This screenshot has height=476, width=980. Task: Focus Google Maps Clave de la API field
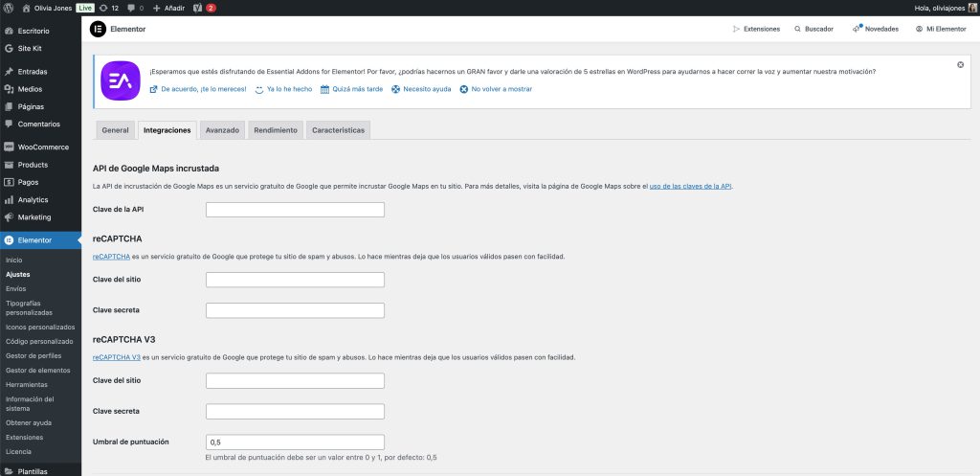pos(295,210)
